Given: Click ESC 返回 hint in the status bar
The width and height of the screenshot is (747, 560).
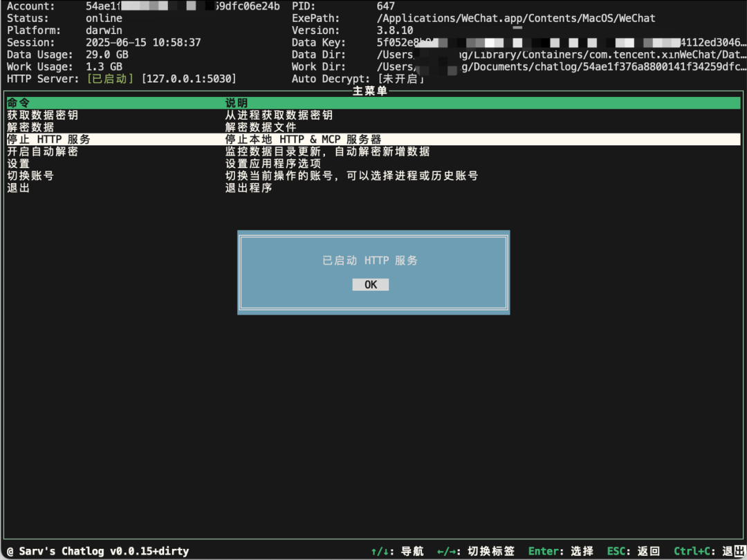Looking at the screenshot, I should 630,551.
